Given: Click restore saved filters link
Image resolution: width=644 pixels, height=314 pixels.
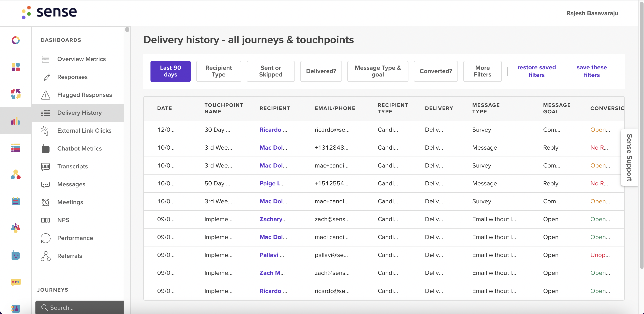Looking at the screenshot, I should [537, 71].
